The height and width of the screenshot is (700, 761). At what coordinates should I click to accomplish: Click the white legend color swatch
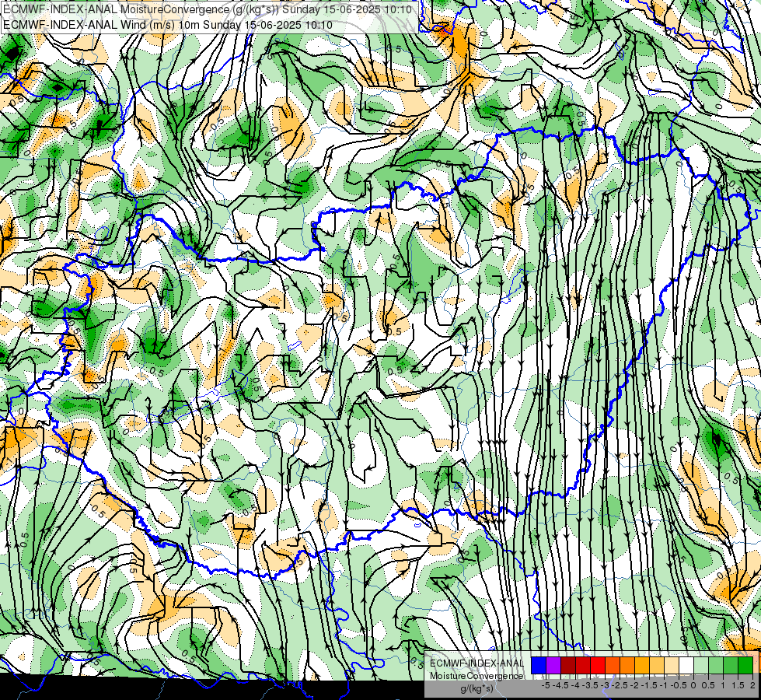686,665
